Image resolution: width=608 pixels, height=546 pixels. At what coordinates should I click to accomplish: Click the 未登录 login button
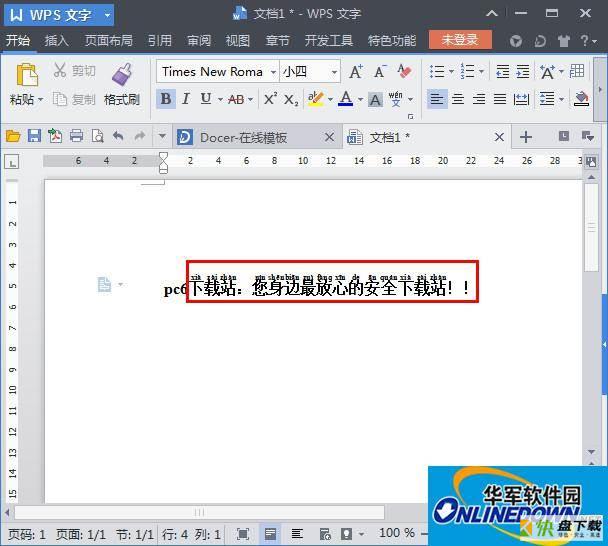(460, 40)
